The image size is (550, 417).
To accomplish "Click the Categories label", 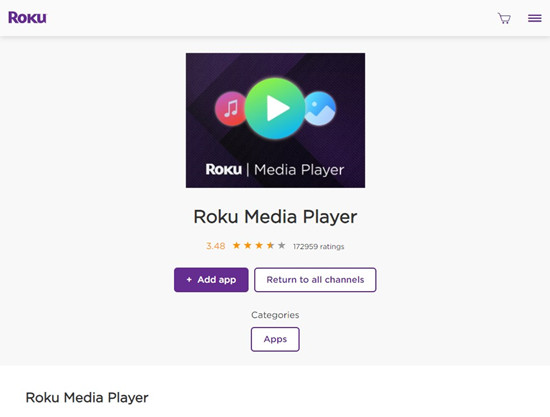I will [275, 315].
